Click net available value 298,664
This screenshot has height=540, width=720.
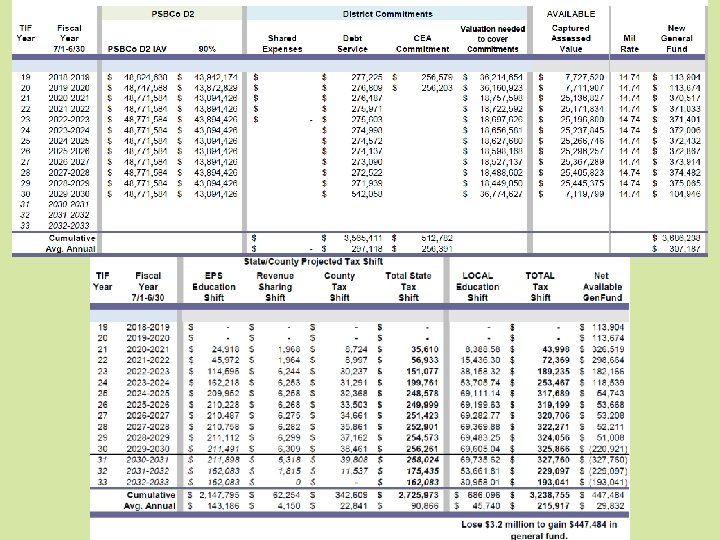(608, 360)
